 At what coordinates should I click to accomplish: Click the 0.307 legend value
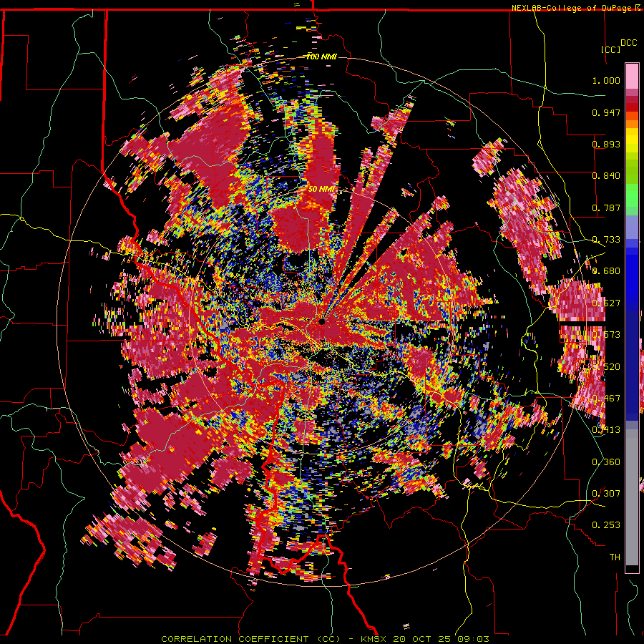pos(606,493)
